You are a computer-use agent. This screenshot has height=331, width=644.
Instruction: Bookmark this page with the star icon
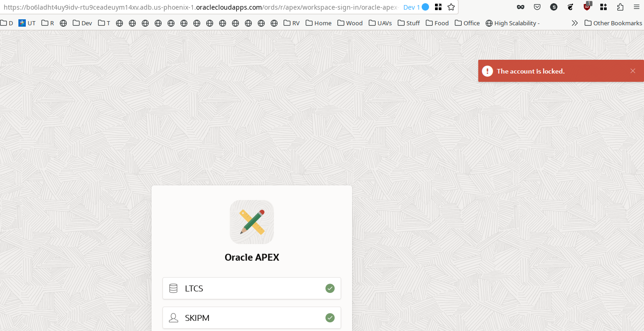[451, 7]
